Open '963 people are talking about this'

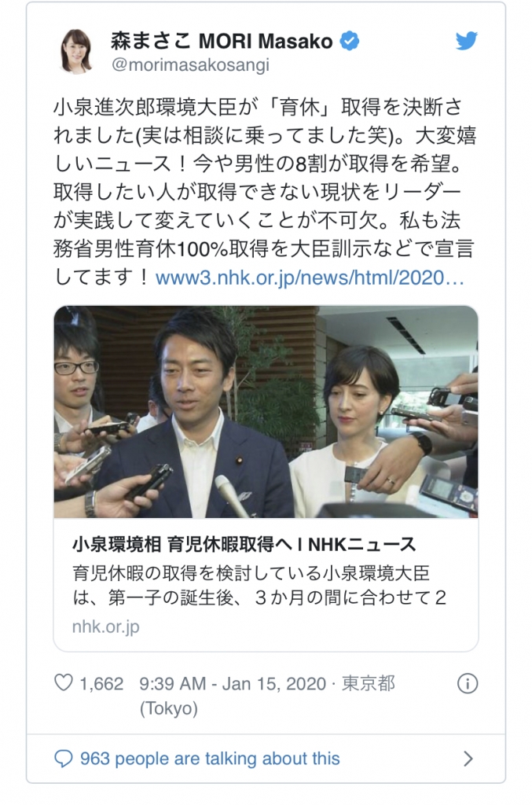(210, 759)
